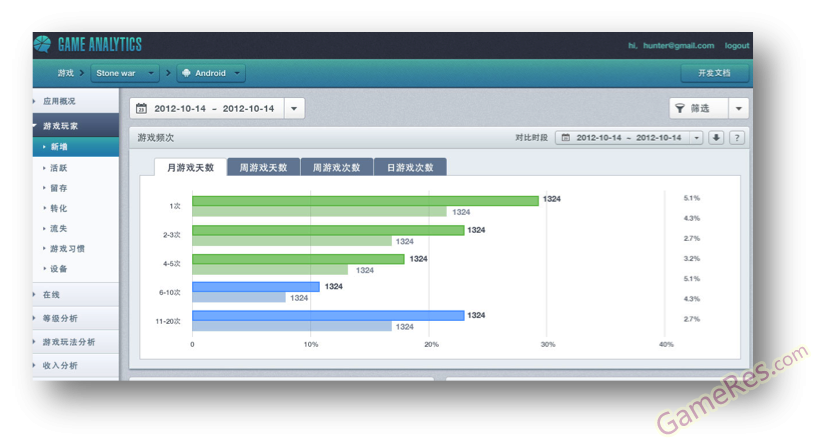Click dark green bar for 1次
This screenshot has height=445, width=818.
(x=365, y=201)
